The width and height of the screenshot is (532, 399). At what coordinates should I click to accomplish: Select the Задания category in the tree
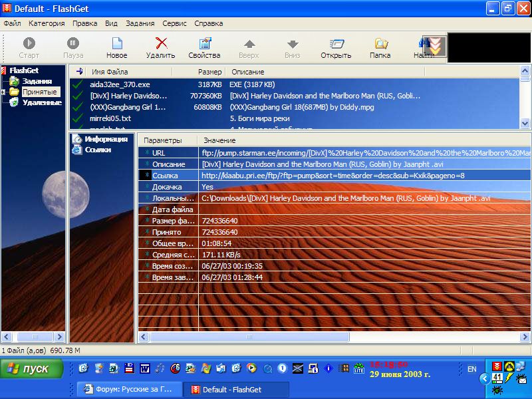[37, 81]
